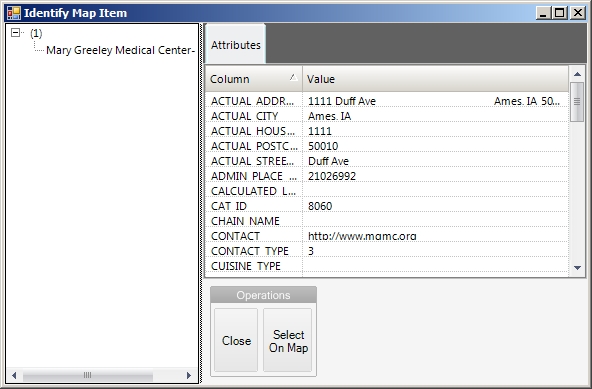Select the ACTUAL_STREE... row label
Image resolution: width=592 pixels, height=389 pixels.
pyautogui.click(x=252, y=161)
